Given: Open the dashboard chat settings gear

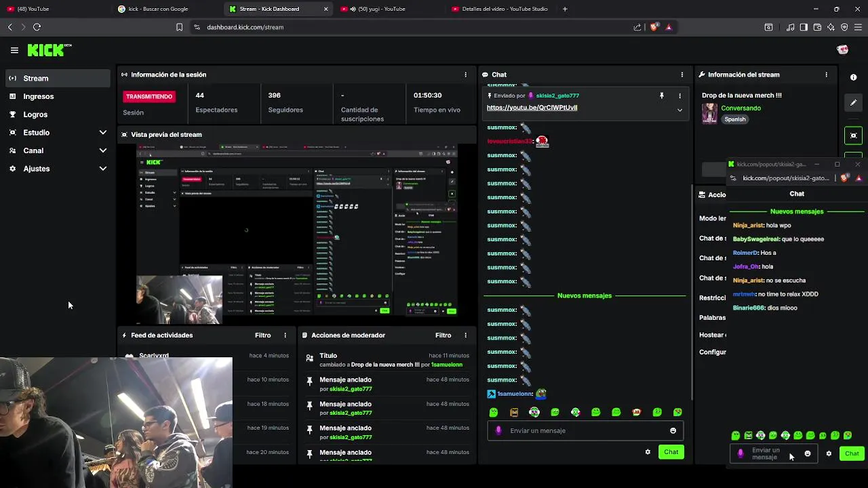Looking at the screenshot, I should point(648,452).
